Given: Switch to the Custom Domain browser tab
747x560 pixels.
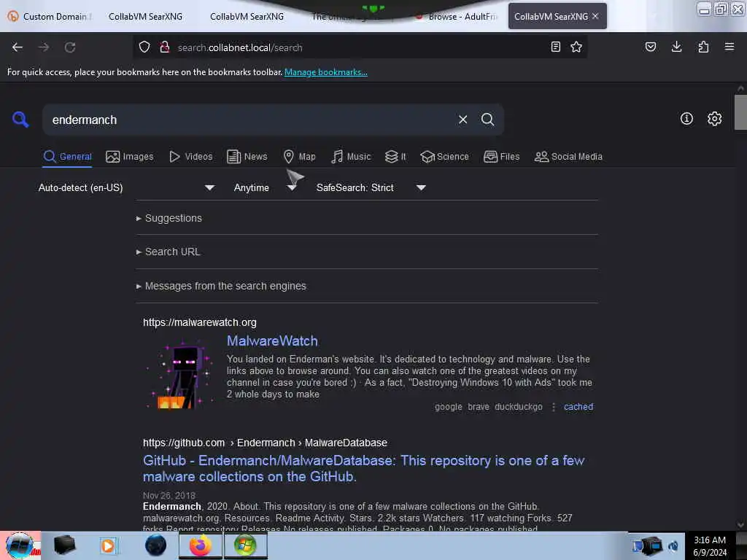Looking at the screenshot, I should tap(50, 17).
